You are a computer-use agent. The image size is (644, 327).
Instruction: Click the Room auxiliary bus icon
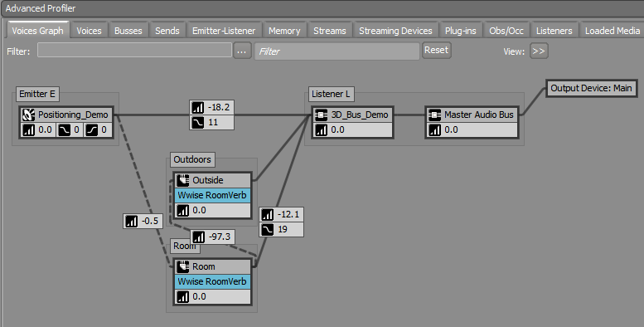point(183,266)
